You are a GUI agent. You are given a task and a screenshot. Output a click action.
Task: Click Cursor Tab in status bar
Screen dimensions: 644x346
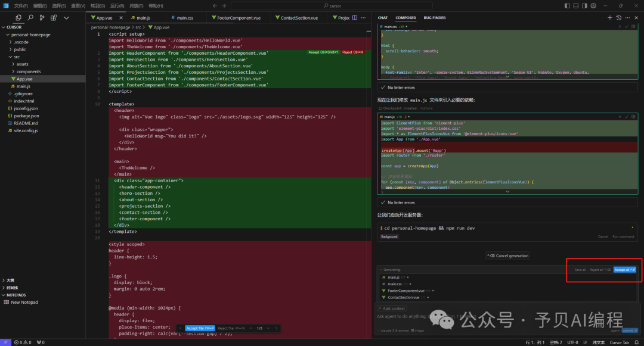(619, 342)
